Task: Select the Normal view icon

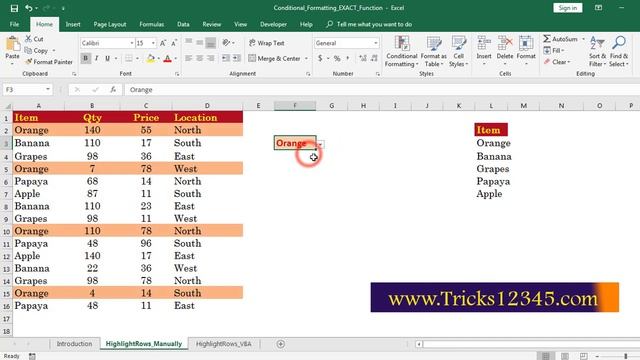Action: [546, 356]
